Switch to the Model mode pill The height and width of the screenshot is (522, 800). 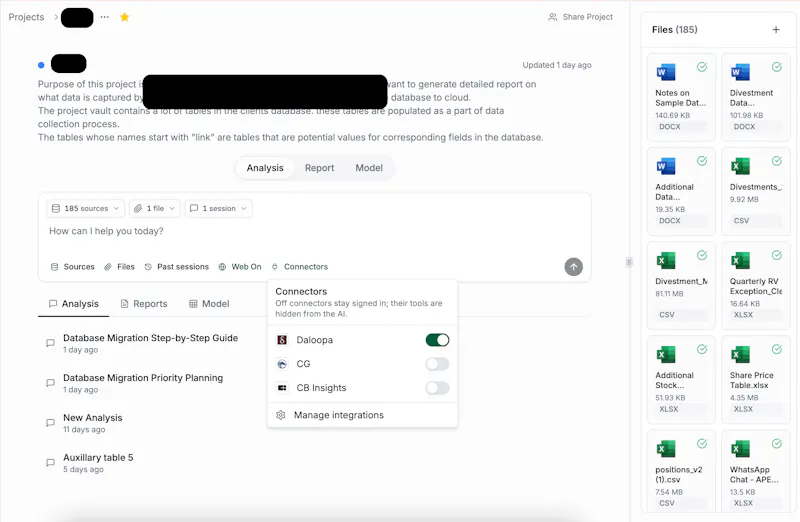pyautogui.click(x=369, y=168)
